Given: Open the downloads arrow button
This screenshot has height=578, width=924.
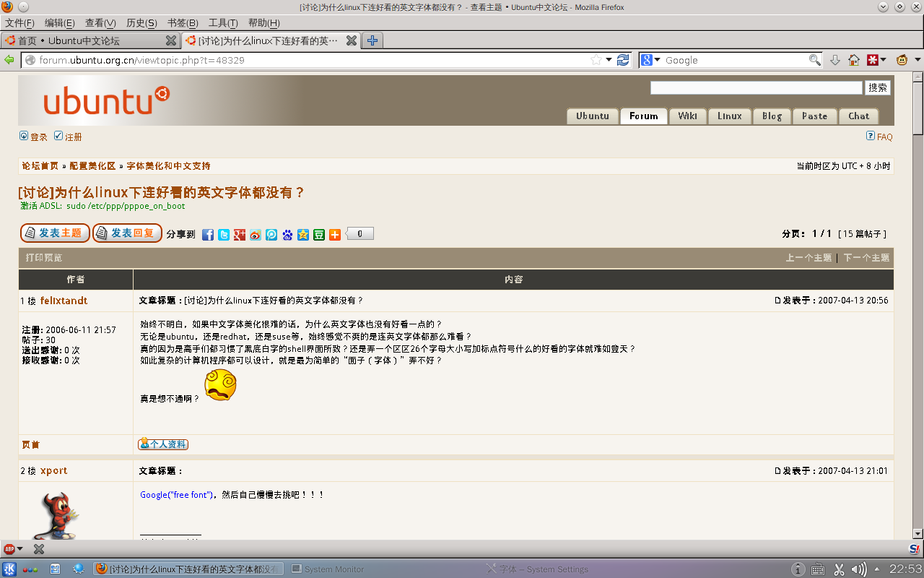Looking at the screenshot, I should click(x=835, y=60).
